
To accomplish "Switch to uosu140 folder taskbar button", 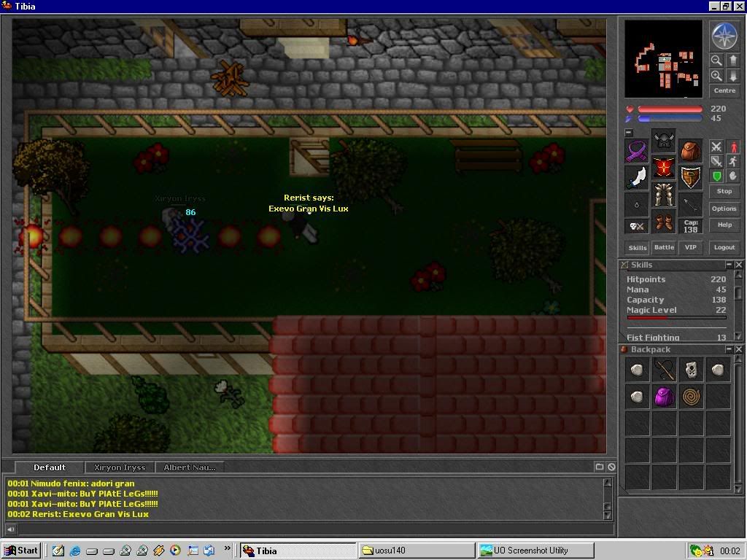I will pyautogui.click(x=417, y=551).
